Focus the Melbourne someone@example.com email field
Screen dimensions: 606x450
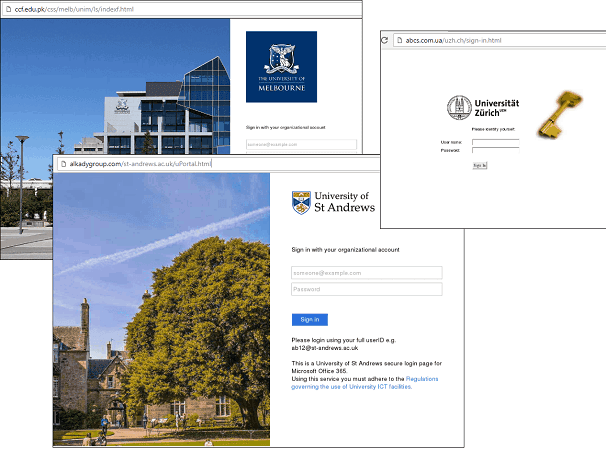click(300, 144)
